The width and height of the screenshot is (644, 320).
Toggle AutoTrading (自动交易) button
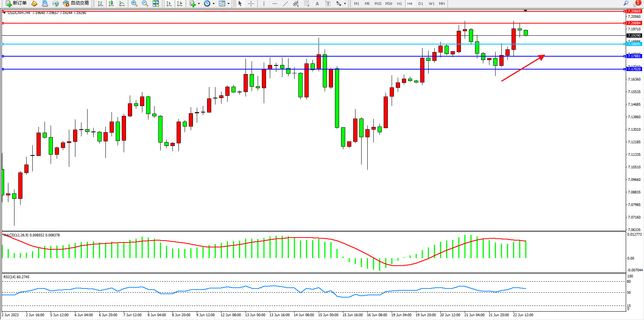tap(76, 3)
